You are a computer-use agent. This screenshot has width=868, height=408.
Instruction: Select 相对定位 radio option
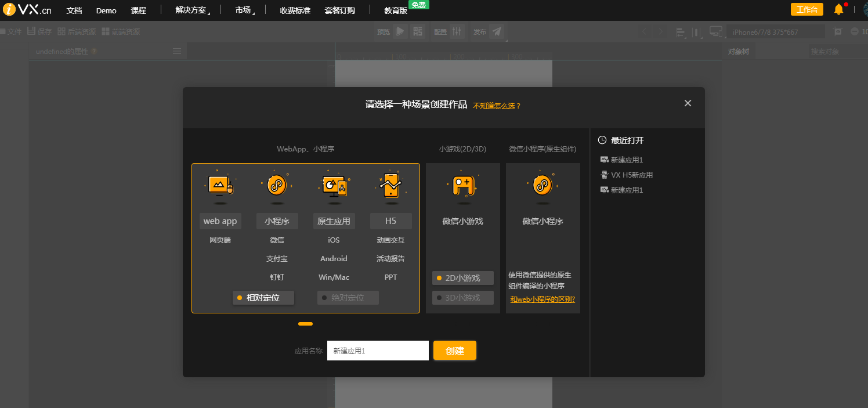(263, 298)
